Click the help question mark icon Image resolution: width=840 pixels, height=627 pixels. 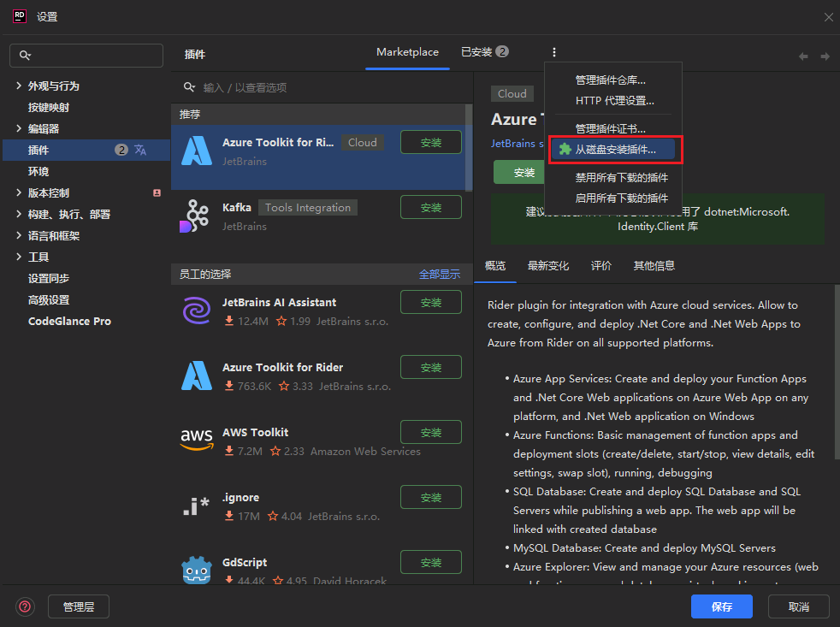pos(25,606)
